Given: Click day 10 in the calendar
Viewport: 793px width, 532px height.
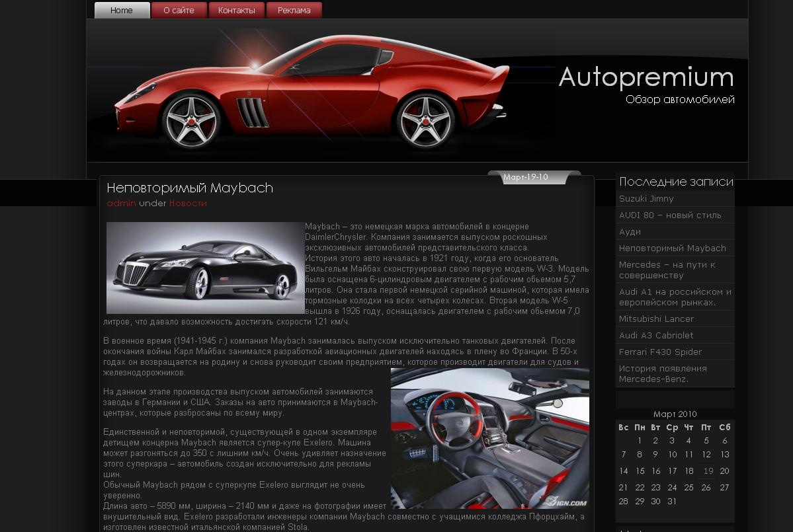Looking at the screenshot, I should tap(672, 455).
